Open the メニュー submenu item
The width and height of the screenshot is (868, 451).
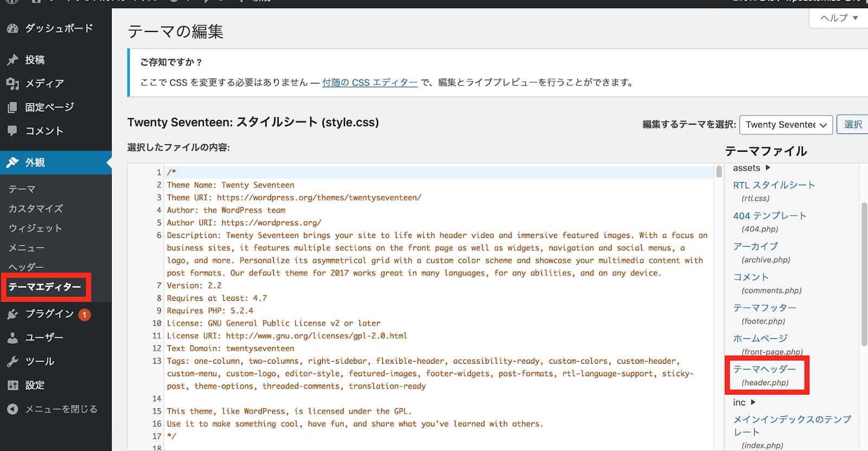point(26,248)
